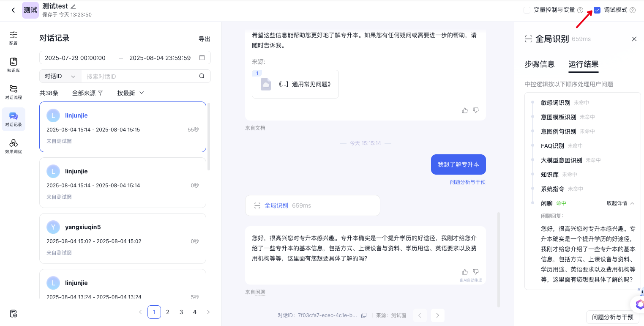
Task: Click 问题分析与干预 link under user message
Action: pos(467,182)
